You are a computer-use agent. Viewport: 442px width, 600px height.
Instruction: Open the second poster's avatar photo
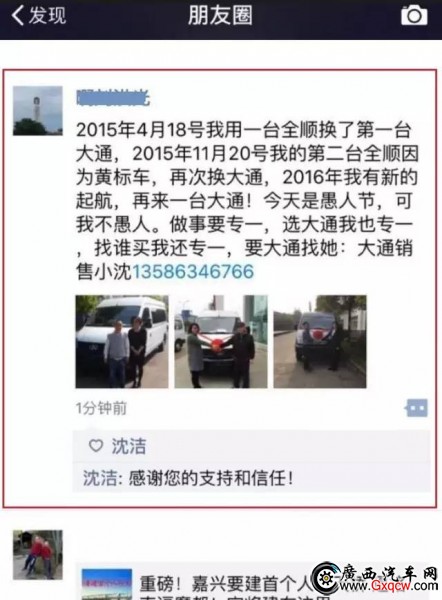pos(38,554)
